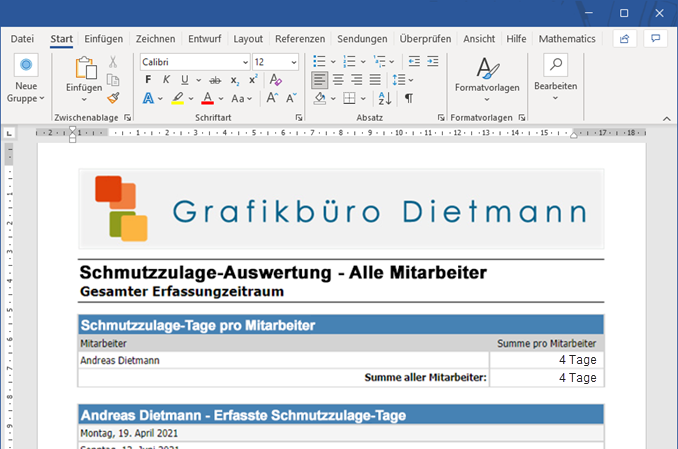
Task: Toggle italic formatting
Action: (166, 80)
